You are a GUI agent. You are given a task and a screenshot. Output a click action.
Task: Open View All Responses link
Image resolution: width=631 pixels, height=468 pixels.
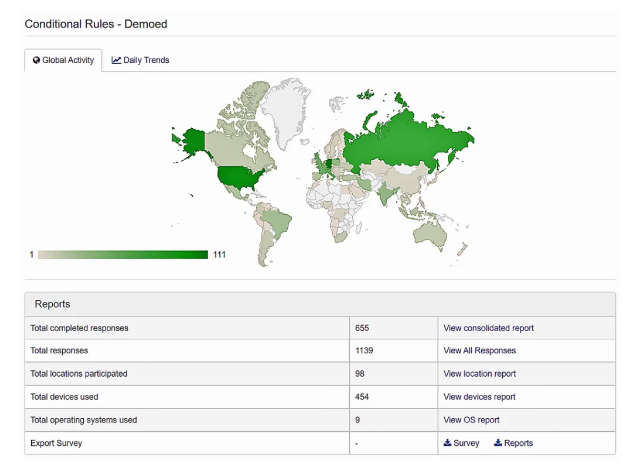[x=480, y=350]
